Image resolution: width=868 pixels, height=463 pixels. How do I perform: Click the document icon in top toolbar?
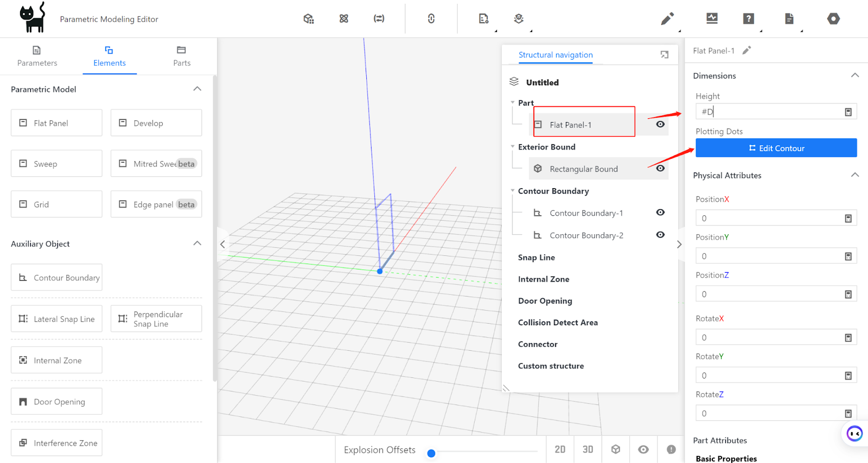tap(789, 19)
